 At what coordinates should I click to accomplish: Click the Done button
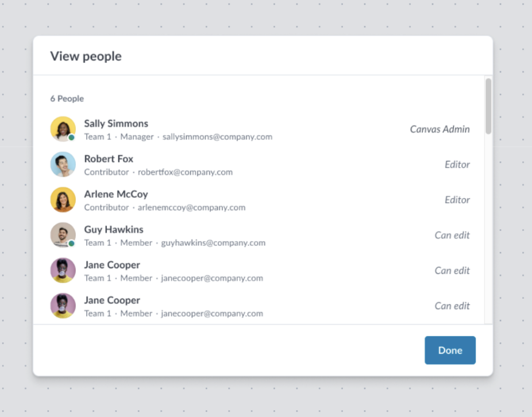click(x=450, y=350)
